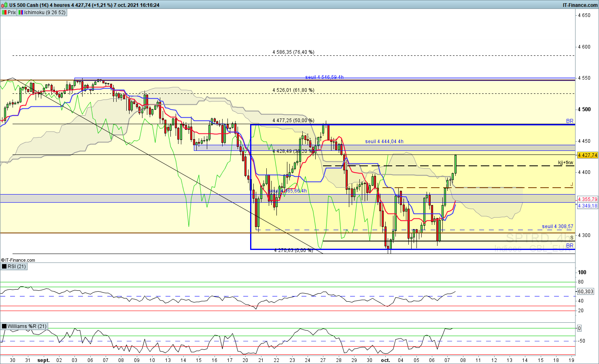This screenshot has height=364, width=599.
Task: Click the black RSI (21) square icon
Action: tap(4, 266)
